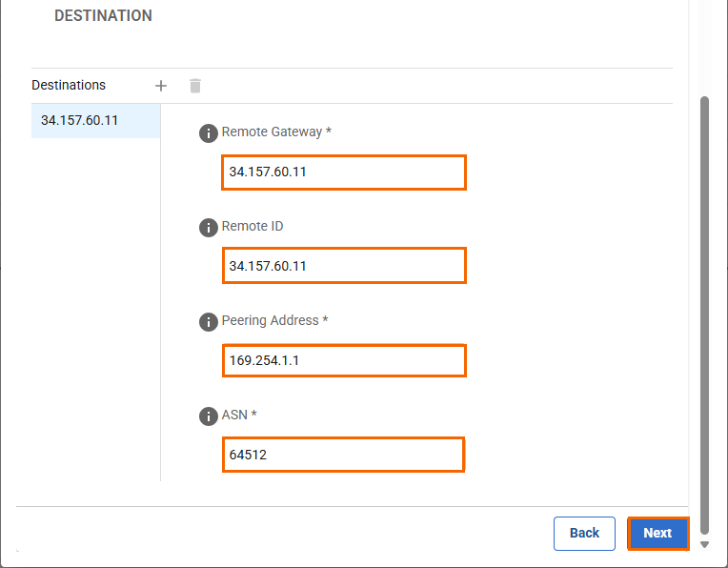Go to the Next step
Image resolution: width=728 pixels, height=568 pixels.
coord(657,534)
